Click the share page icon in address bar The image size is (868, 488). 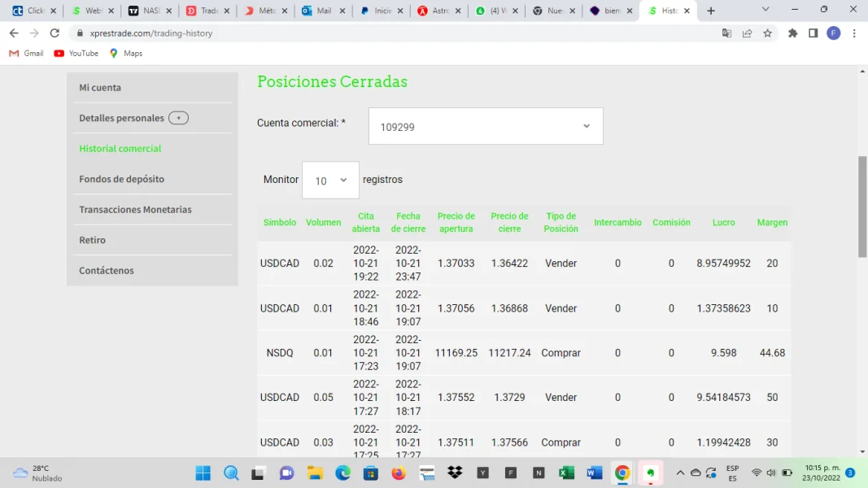click(x=747, y=33)
